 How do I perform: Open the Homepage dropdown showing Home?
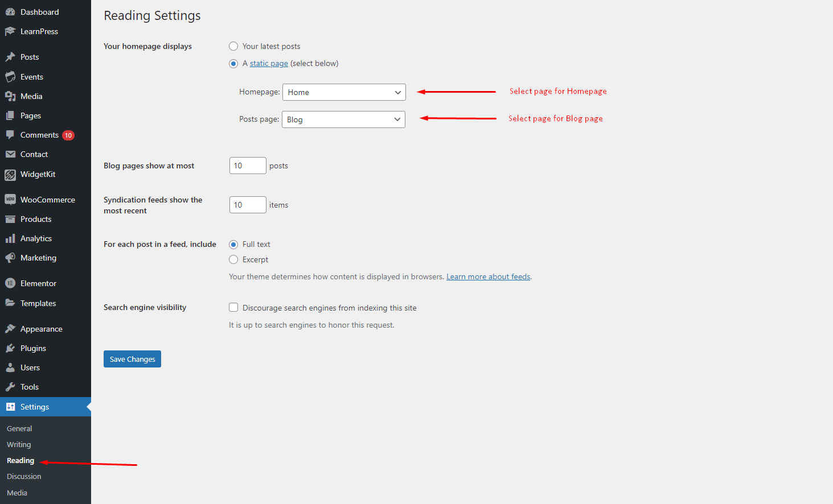(x=344, y=92)
